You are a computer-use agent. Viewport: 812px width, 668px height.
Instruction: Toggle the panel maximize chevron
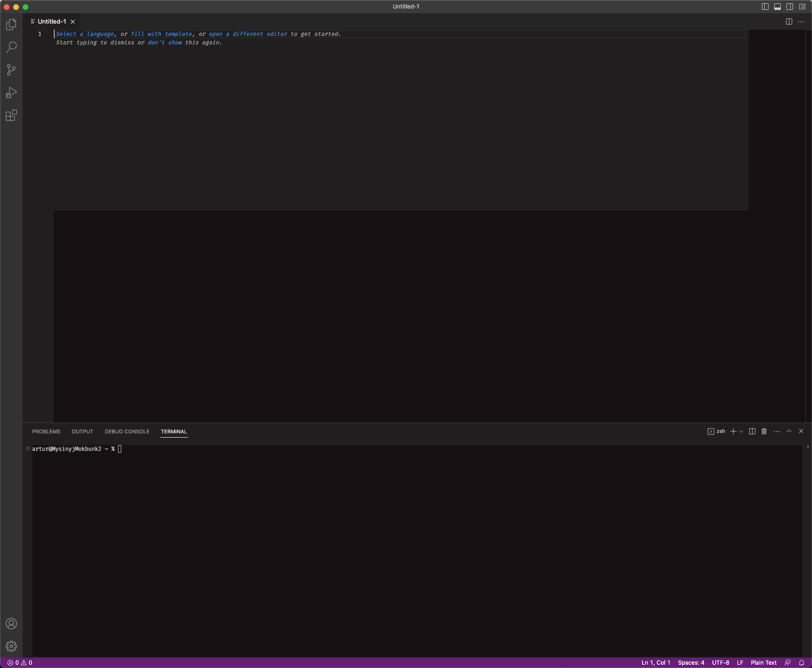point(788,431)
